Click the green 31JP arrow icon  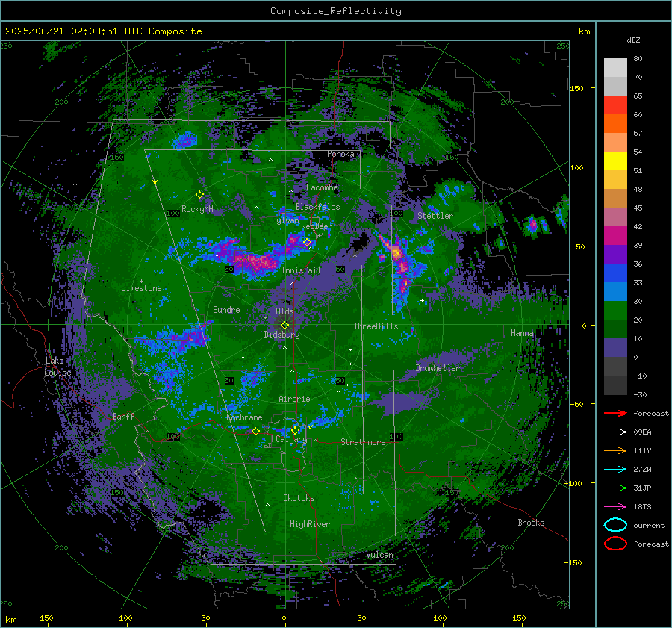tap(615, 488)
